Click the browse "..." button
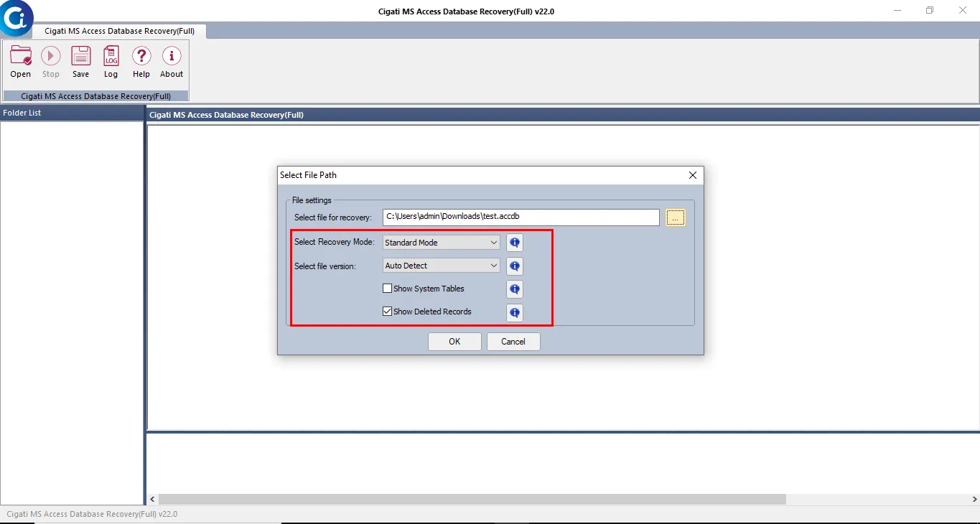The width and height of the screenshot is (980, 524). point(676,217)
